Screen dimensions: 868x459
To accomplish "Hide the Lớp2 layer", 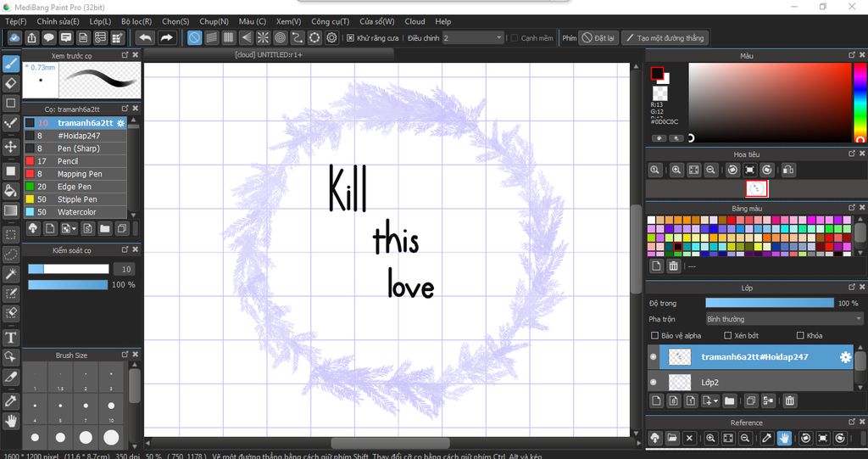I will click(x=654, y=382).
